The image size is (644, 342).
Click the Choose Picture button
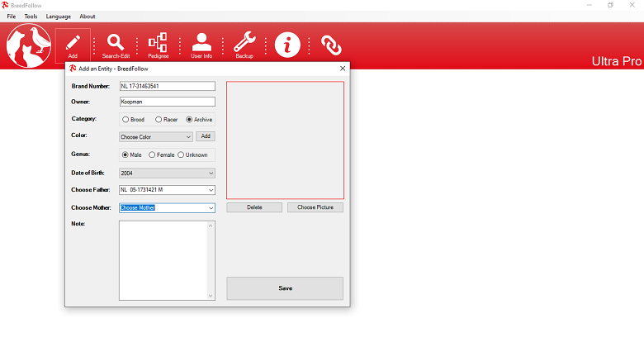point(315,207)
